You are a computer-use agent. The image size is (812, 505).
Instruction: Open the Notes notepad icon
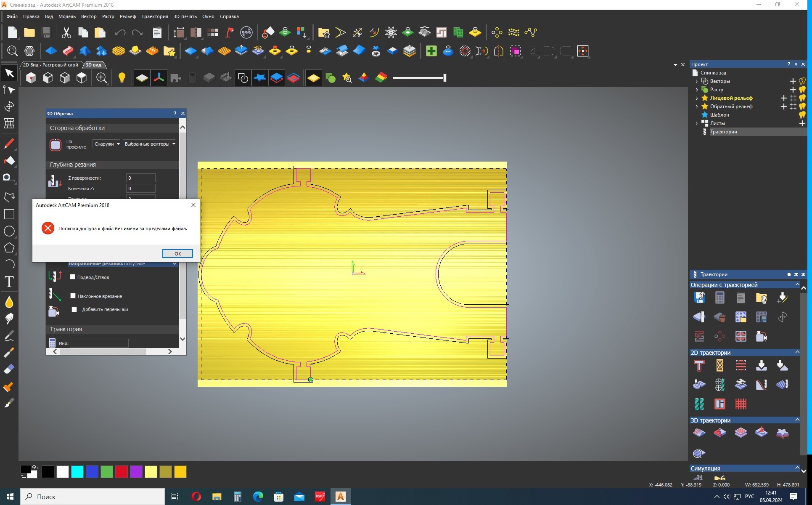(x=157, y=32)
